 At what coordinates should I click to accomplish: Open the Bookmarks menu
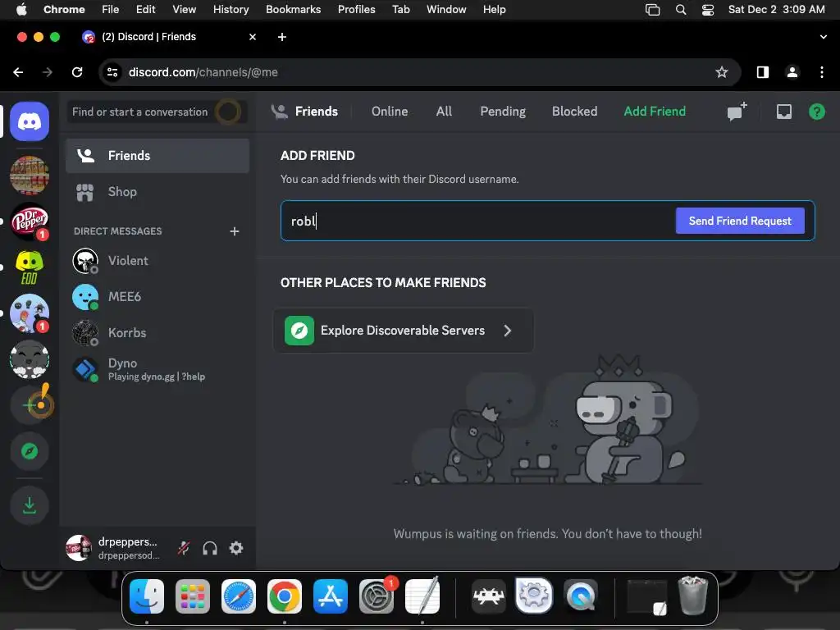[x=293, y=10]
